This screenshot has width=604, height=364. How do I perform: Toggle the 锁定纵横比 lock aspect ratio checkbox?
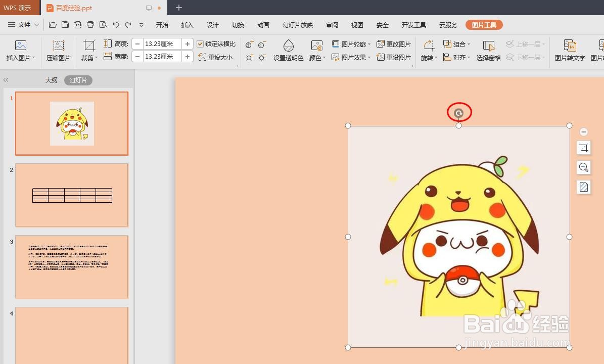(200, 44)
